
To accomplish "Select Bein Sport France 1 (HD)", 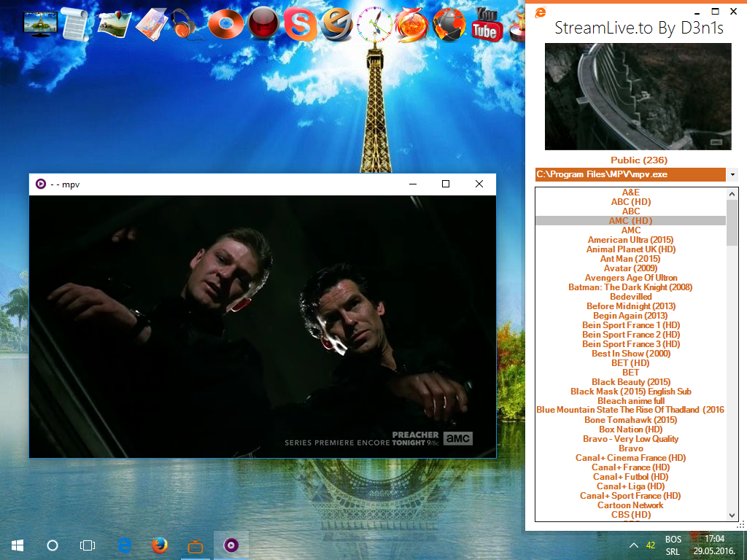I will coord(631,325).
